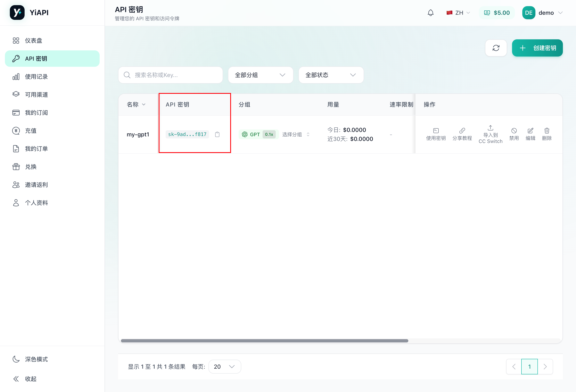Open 兑换 in sidebar
The width and height of the screenshot is (576, 392).
click(52, 167)
